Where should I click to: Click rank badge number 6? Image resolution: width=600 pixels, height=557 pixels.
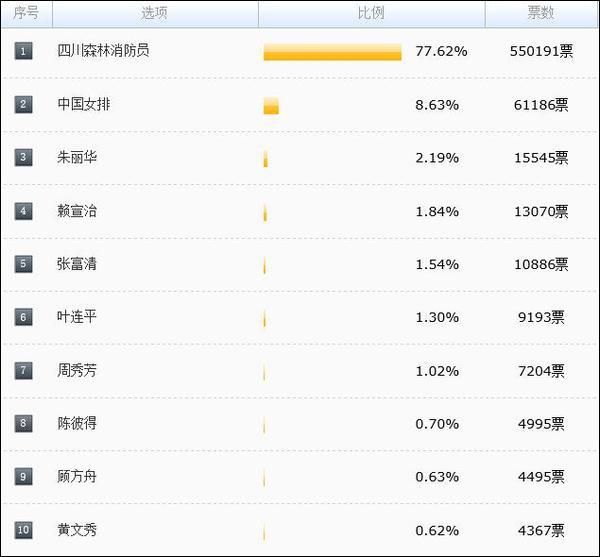[23, 317]
